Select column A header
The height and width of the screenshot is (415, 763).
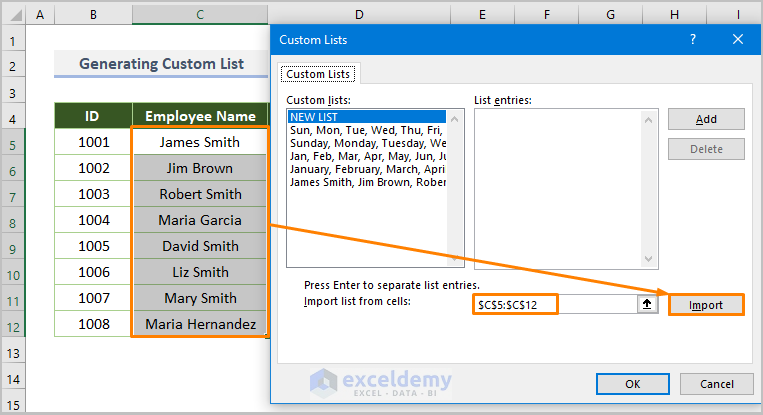click(x=40, y=15)
